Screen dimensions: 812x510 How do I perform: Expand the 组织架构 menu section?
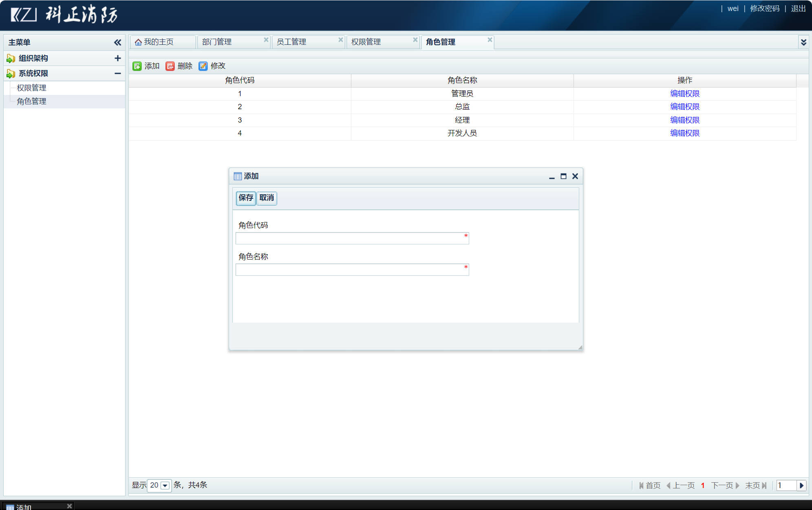click(117, 58)
